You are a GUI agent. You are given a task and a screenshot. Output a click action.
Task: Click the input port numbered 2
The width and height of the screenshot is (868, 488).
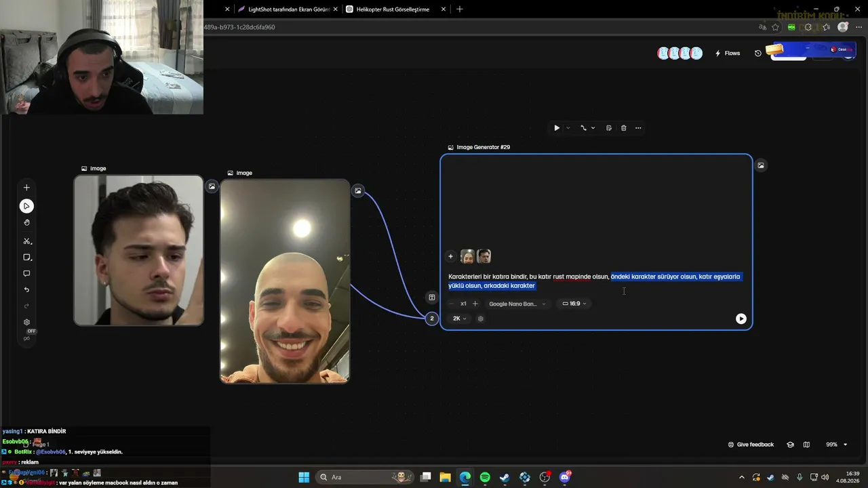coord(432,319)
